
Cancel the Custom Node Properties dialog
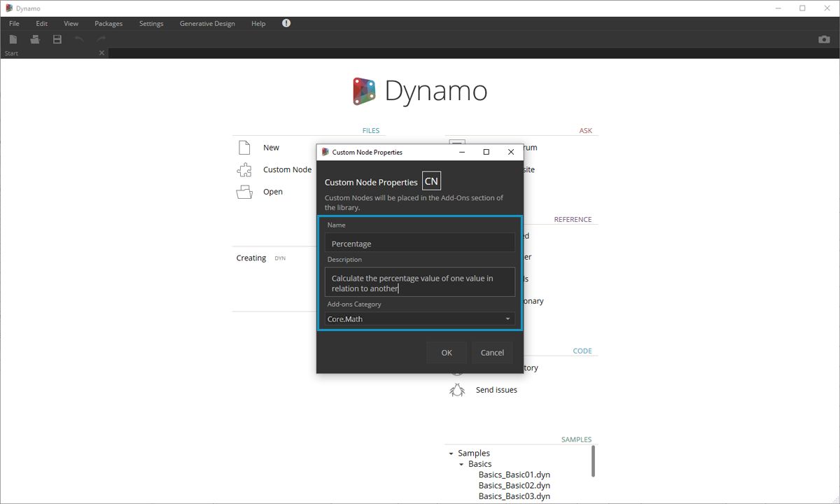click(492, 352)
